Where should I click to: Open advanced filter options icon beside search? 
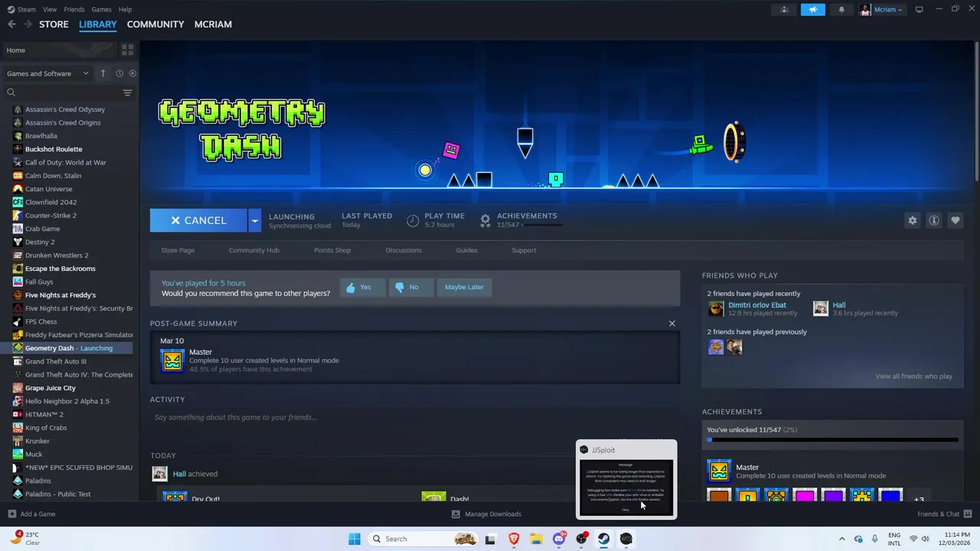[127, 93]
